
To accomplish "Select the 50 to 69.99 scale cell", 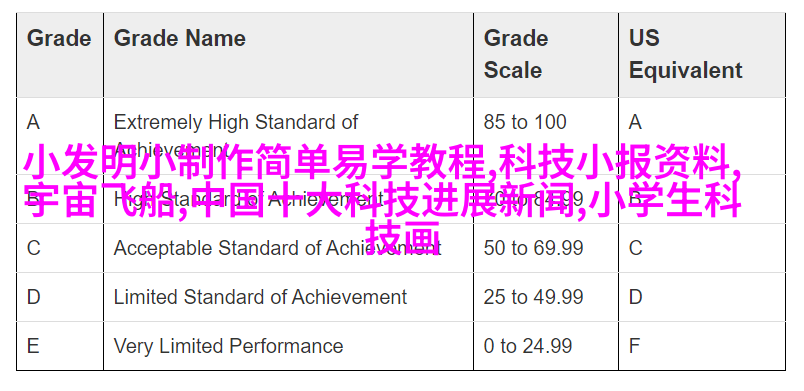I will (546, 248).
